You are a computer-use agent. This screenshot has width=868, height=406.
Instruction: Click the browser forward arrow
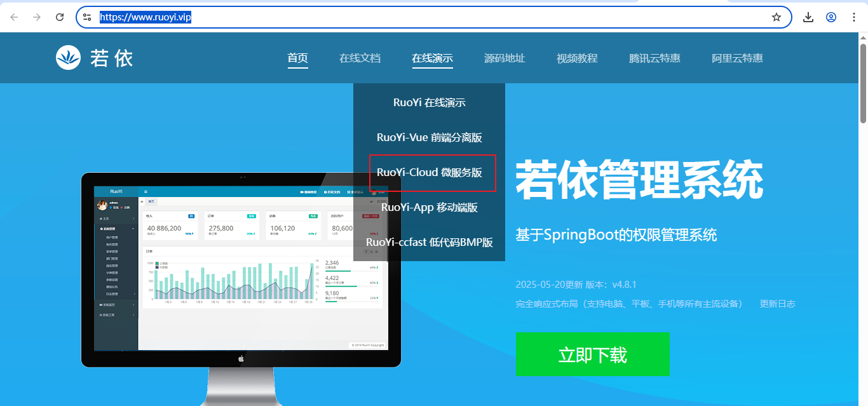(x=37, y=17)
